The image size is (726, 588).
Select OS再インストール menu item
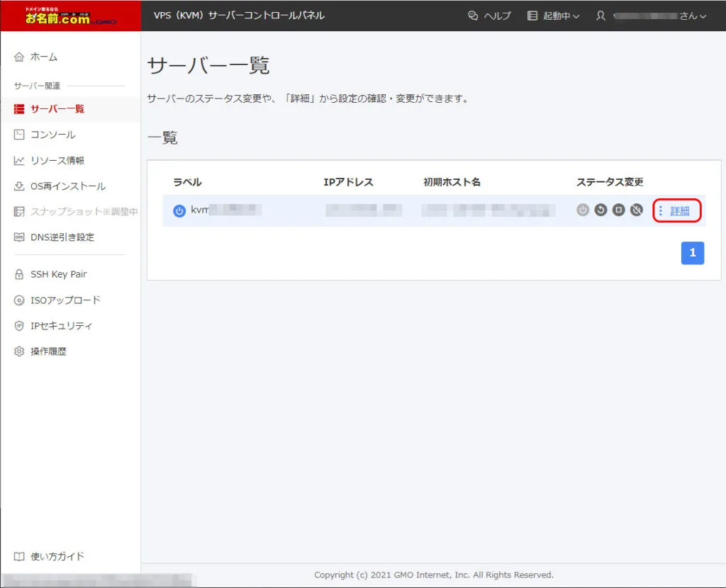click(x=67, y=186)
